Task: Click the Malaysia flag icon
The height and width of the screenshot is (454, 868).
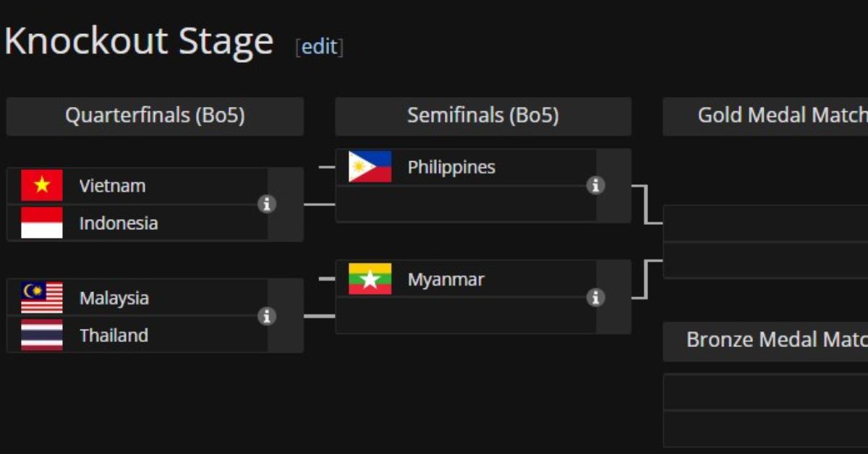Action: point(42,297)
